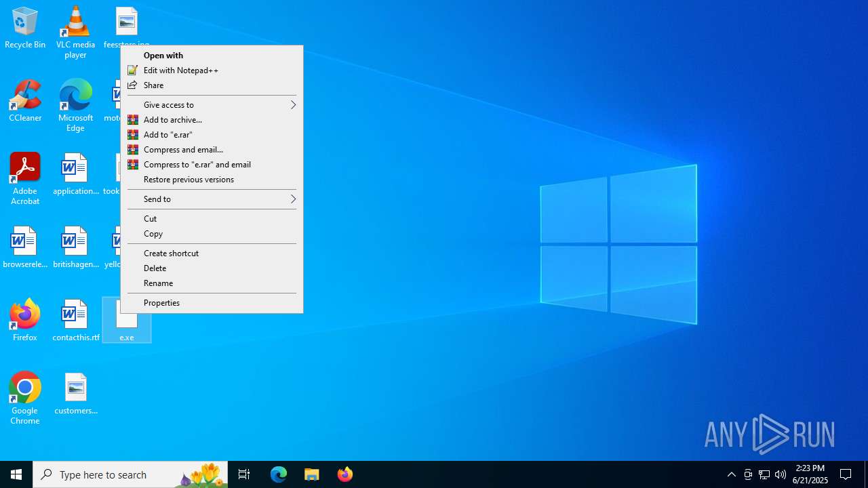
Task: Choose Compress and email...
Action: pyautogui.click(x=212, y=150)
